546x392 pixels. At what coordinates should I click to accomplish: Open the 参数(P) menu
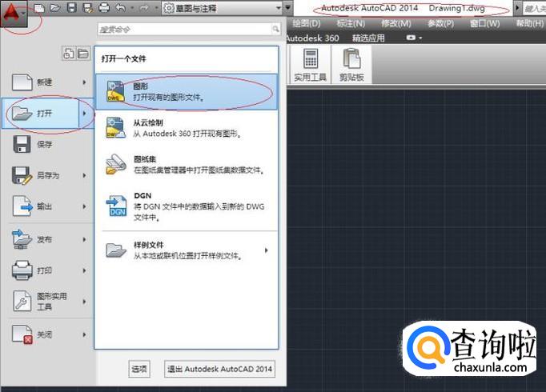tap(440, 23)
